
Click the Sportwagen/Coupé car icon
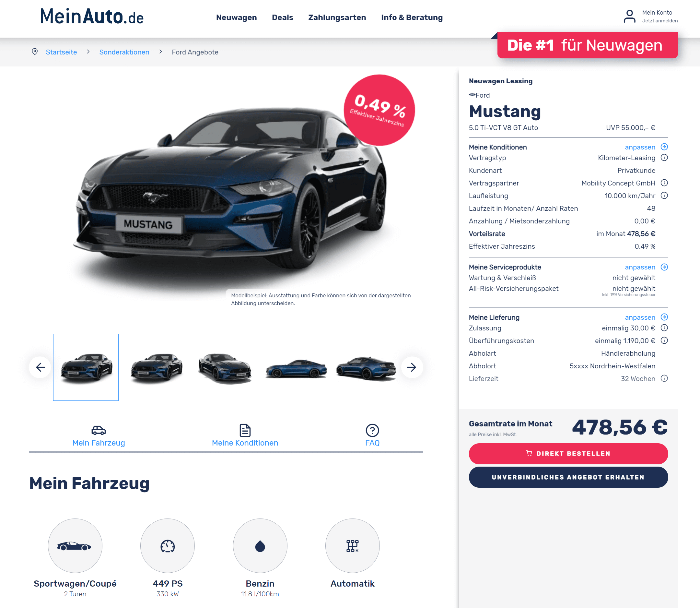pos(75,546)
